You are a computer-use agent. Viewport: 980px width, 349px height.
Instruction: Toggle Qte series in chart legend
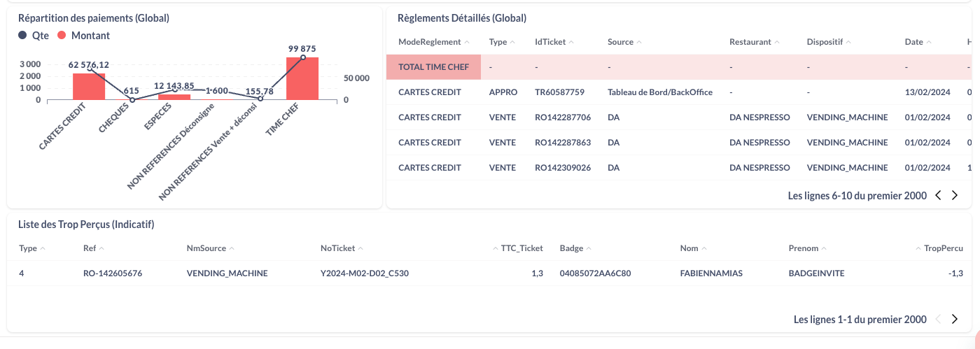[34, 35]
